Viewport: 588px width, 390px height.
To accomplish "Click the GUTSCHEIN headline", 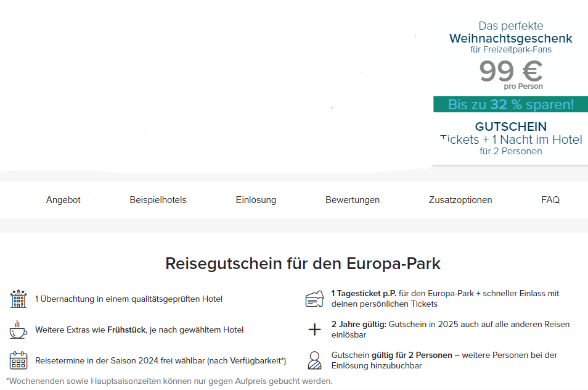I will [x=510, y=126].
